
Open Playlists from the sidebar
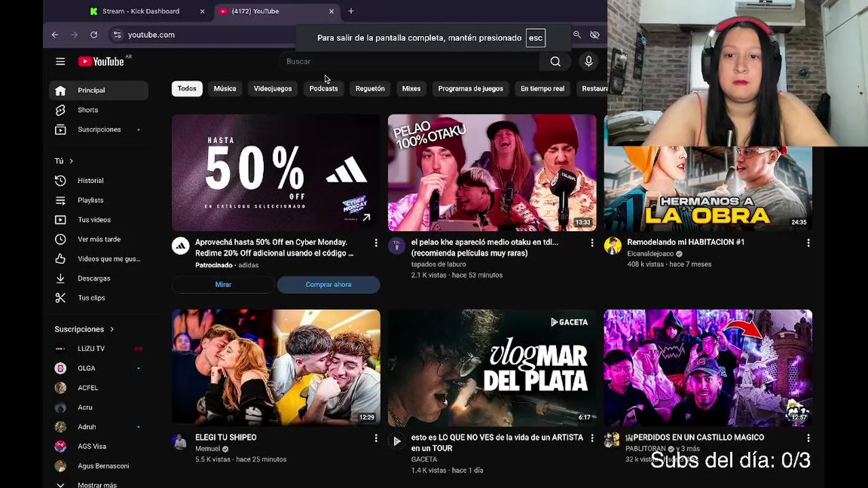click(99, 200)
